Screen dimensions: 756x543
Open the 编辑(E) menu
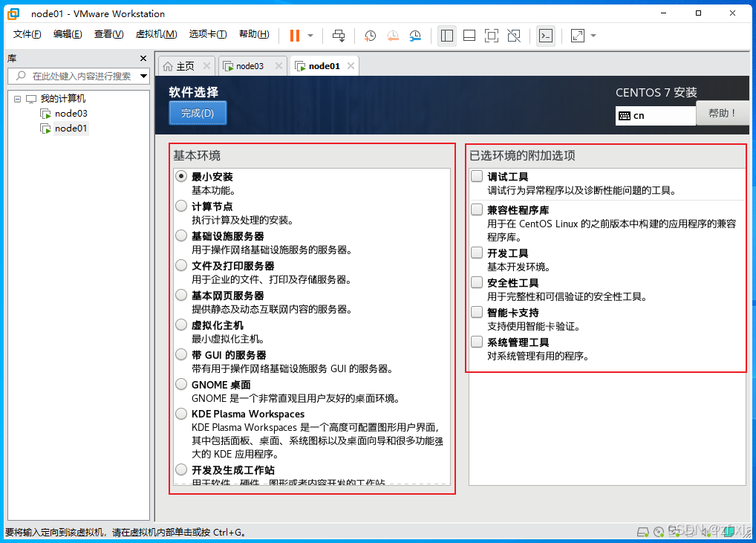point(68,34)
